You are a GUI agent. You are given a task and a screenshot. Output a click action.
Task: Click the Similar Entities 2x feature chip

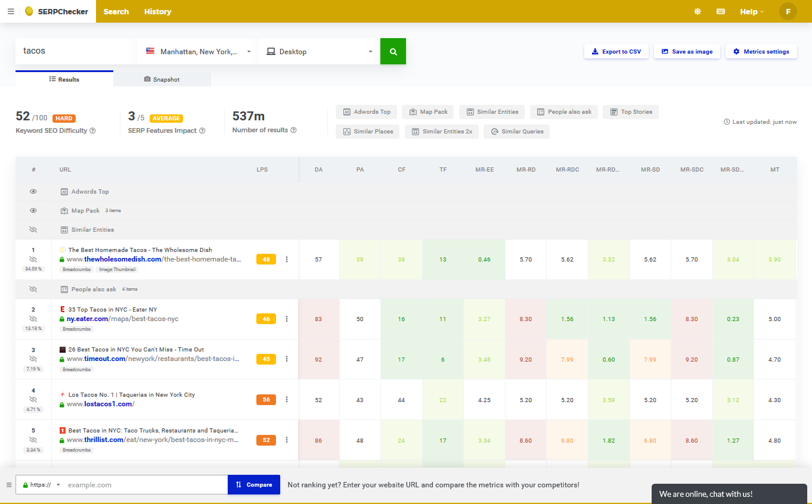pyautogui.click(x=441, y=131)
